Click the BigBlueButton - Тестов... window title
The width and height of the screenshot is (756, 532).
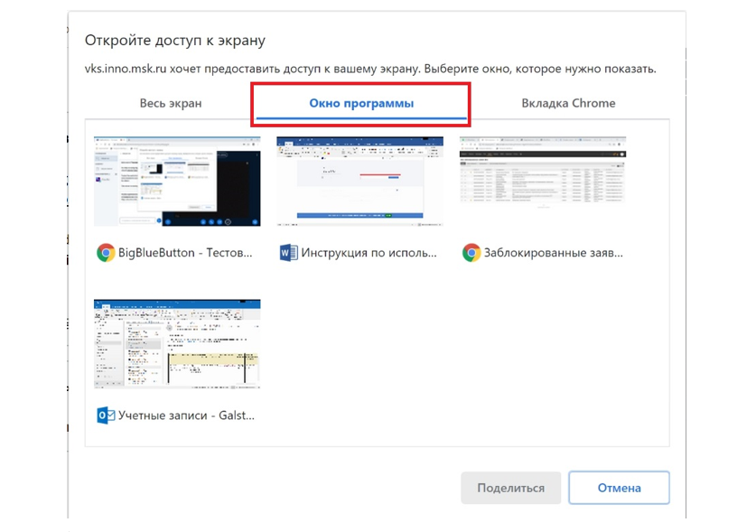pos(186,253)
